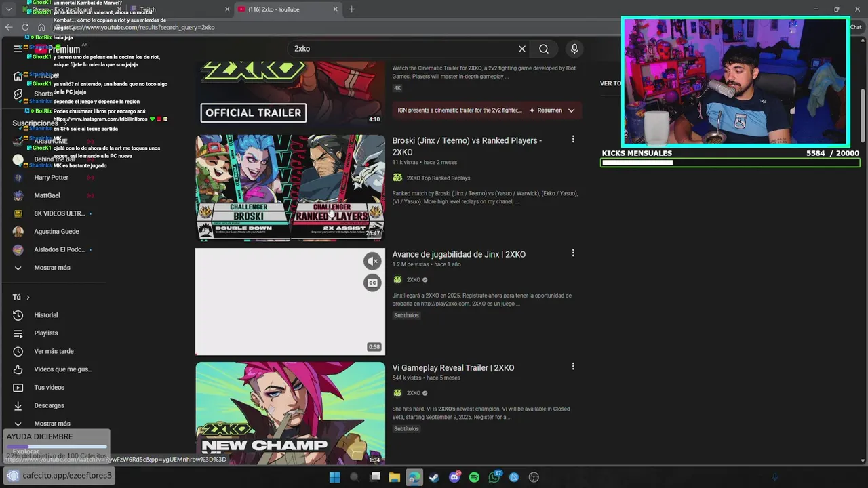Click the 4K badge on trailer result
Viewport: 868px width, 488px height.
[x=397, y=88]
